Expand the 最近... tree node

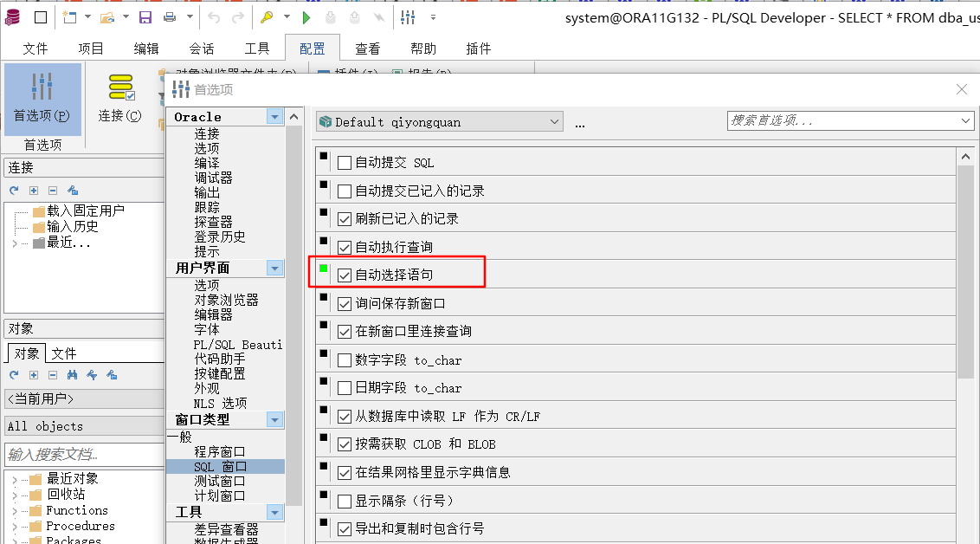click(x=14, y=243)
